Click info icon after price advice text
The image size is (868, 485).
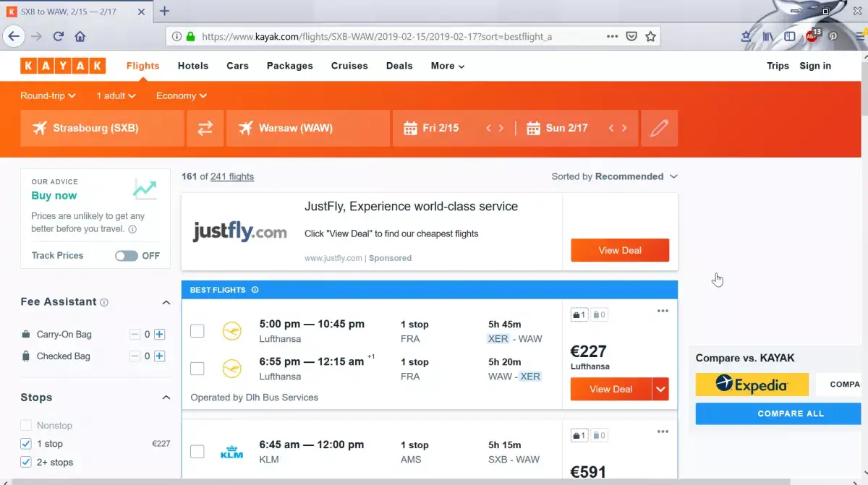coord(132,229)
